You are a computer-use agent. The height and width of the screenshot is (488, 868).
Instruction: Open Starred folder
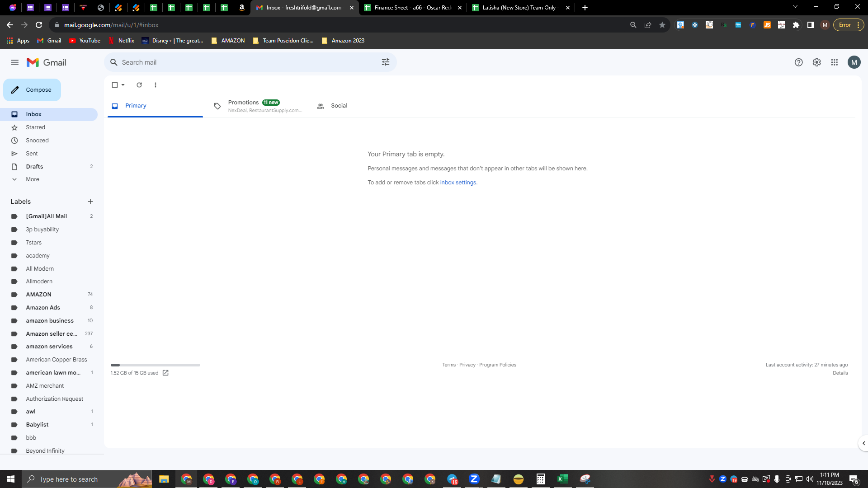(49, 127)
